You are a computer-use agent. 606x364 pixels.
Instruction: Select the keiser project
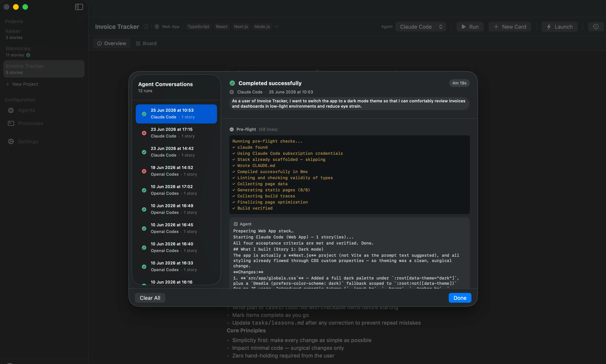pos(44,34)
